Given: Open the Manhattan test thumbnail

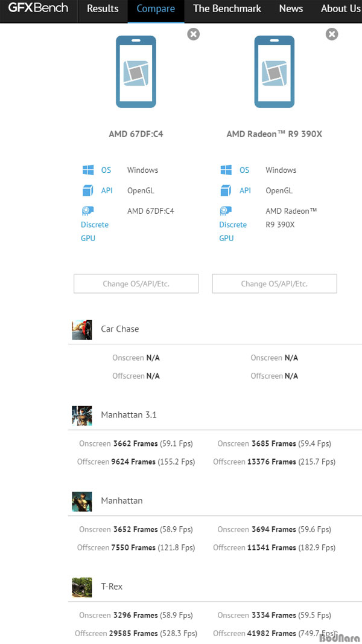Looking at the screenshot, I should (82, 501).
